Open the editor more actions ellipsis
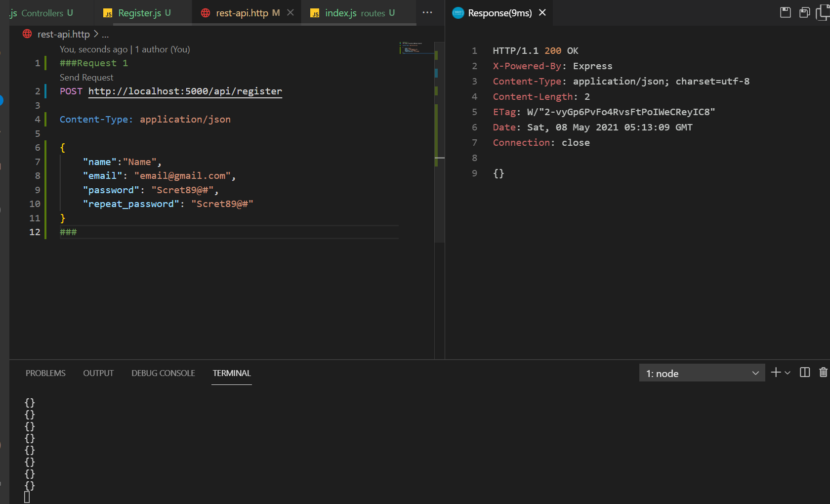830x504 pixels. [x=427, y=13]
